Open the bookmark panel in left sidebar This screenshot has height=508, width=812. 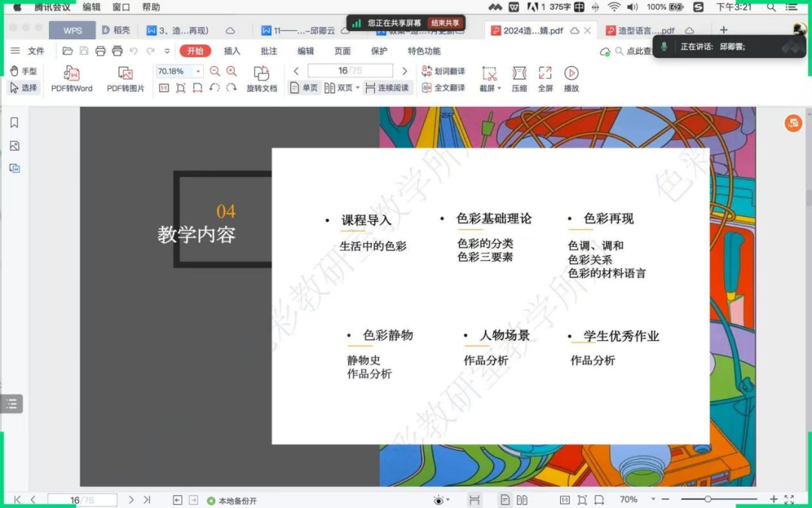click(x=14, y=123)
